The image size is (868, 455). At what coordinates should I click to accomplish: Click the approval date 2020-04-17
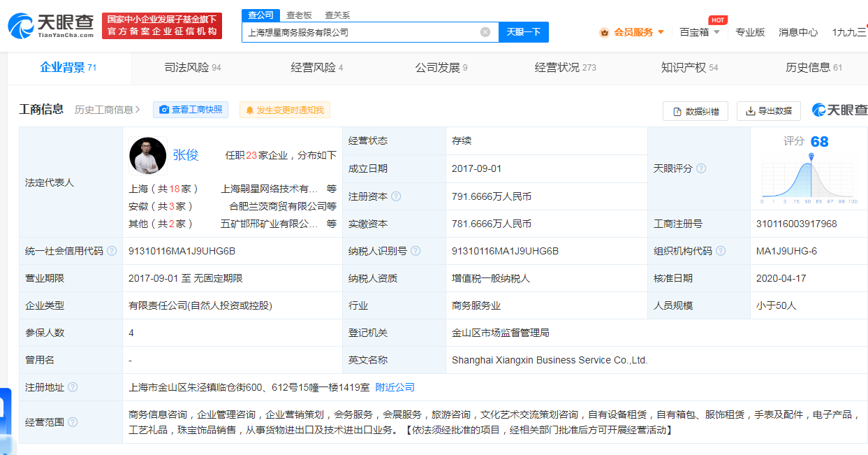781,278
